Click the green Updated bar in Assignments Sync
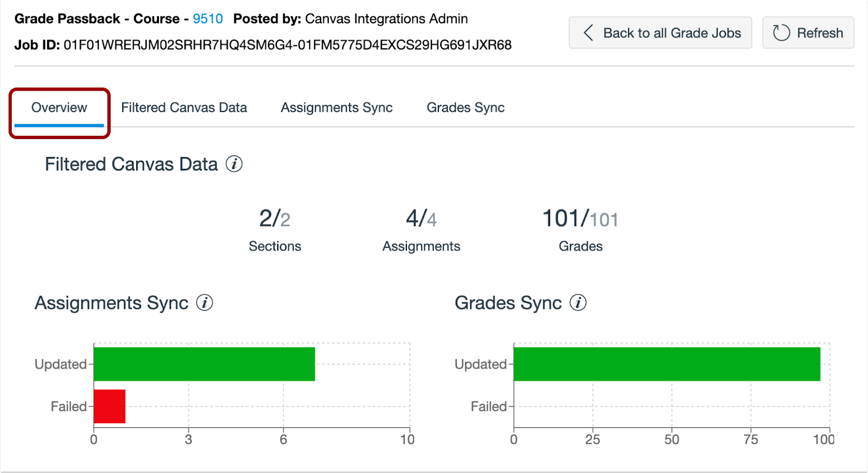868x473 pixels. (x=204, y=364)
